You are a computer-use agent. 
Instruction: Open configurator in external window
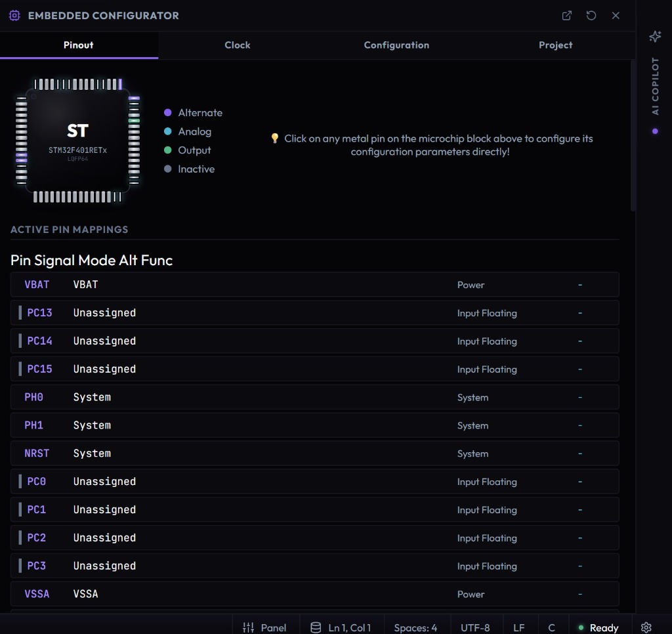pos(566,16)
